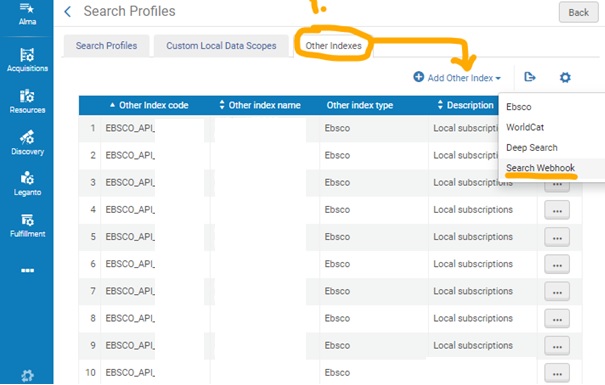605x385 pixels.
Task: Open row 7 actions ellipsis button
Action: pyautogui.click(x=557, y=292)
